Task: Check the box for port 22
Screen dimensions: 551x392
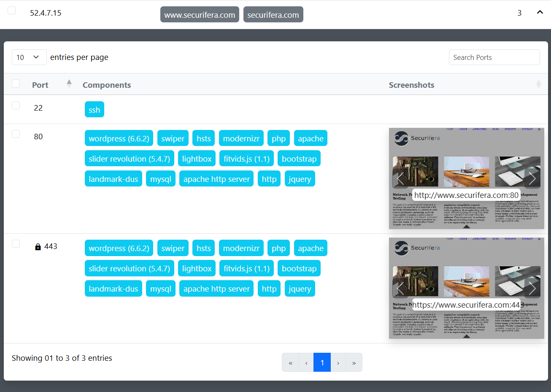Action: point(16,105)
